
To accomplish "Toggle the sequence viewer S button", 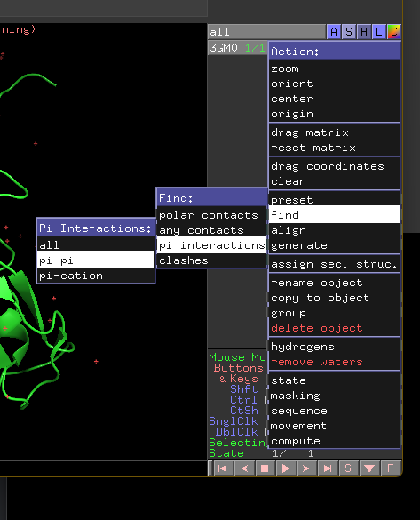I will pos(348,468).
